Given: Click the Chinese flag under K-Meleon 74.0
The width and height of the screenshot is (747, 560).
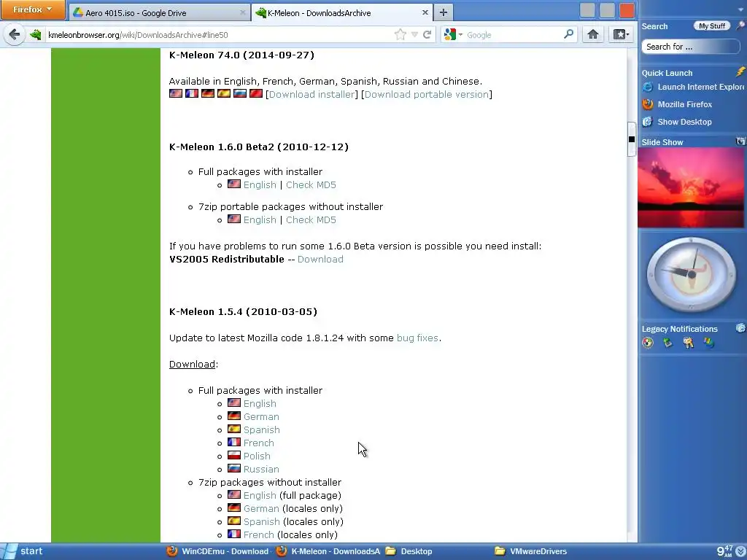Looking at the screenshot, I should [x=256, y=93].
